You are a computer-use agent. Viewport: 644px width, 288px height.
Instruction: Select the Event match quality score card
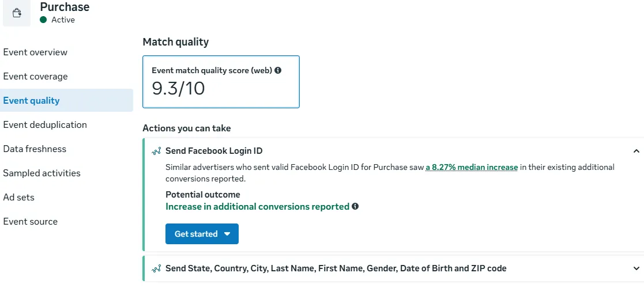[221, 82]
